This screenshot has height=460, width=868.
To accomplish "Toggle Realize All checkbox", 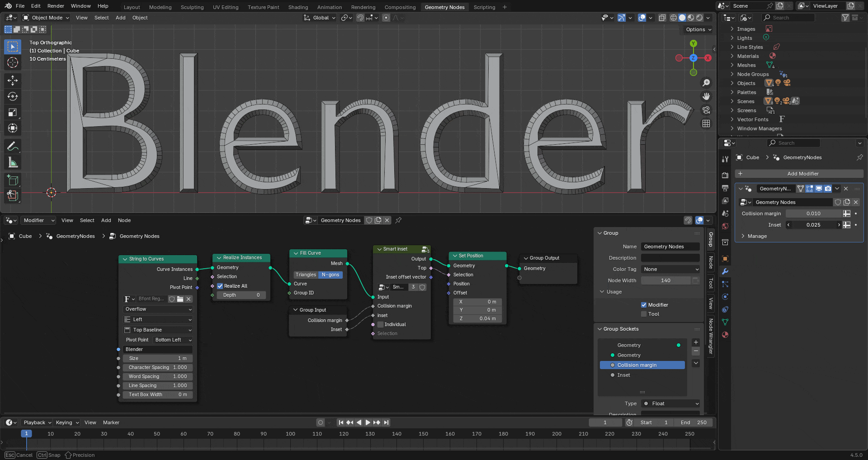I will coord(220,286).
